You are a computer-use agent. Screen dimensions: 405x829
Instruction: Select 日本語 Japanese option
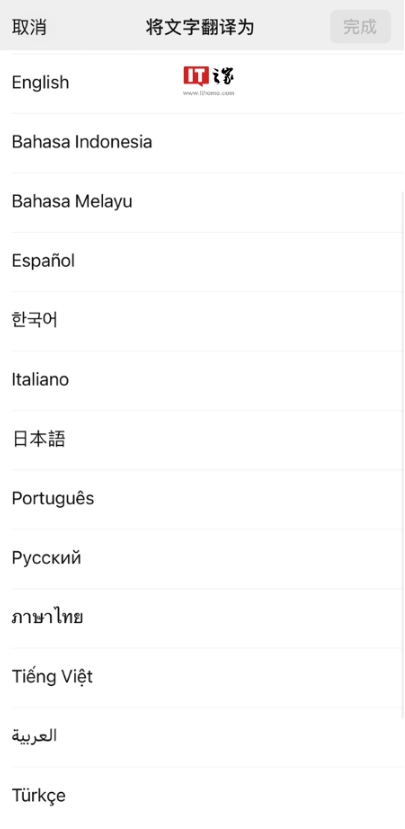[202, 439]
